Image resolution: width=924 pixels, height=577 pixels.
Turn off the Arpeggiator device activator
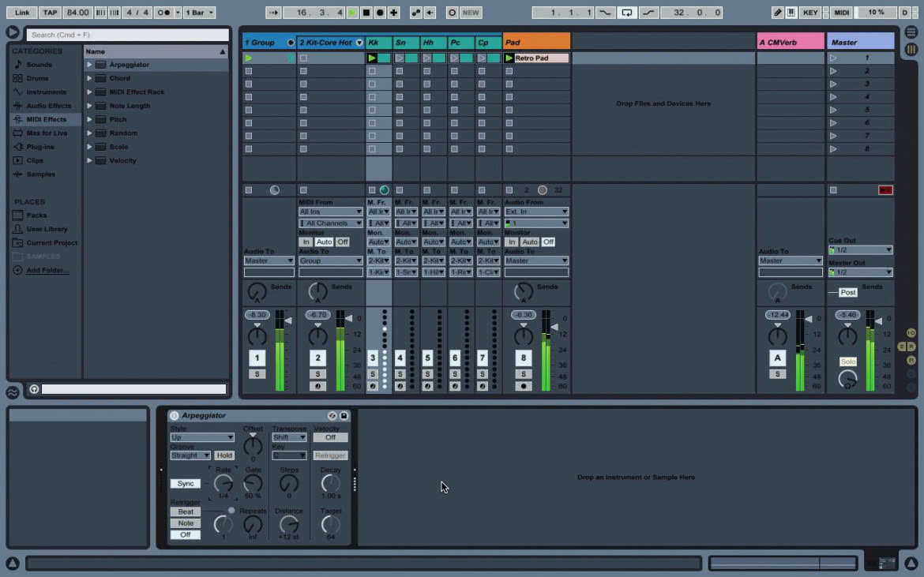click(174, 416)
